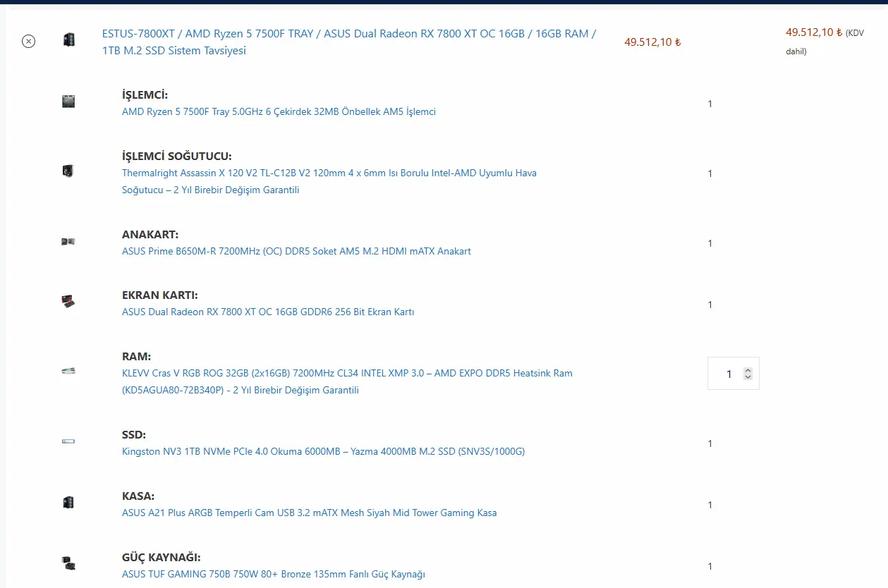
Task: Click quantity 1 in the Kasa row
Action: 710,505
